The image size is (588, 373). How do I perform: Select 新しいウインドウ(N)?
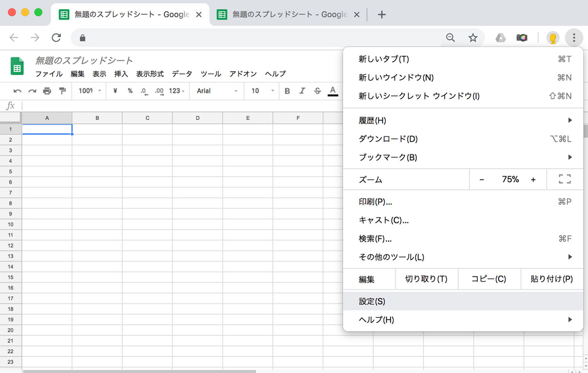click(463, 77)
